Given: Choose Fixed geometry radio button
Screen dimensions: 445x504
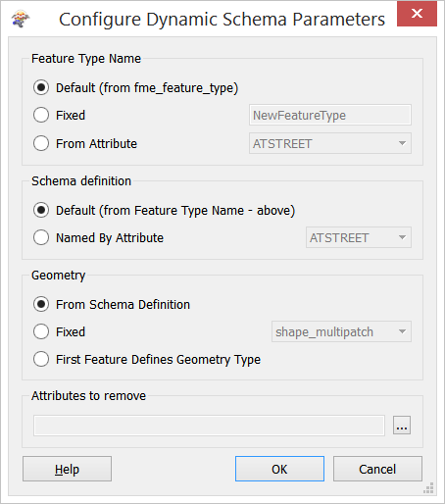Looking at the screenshot, I should [41, 331].
